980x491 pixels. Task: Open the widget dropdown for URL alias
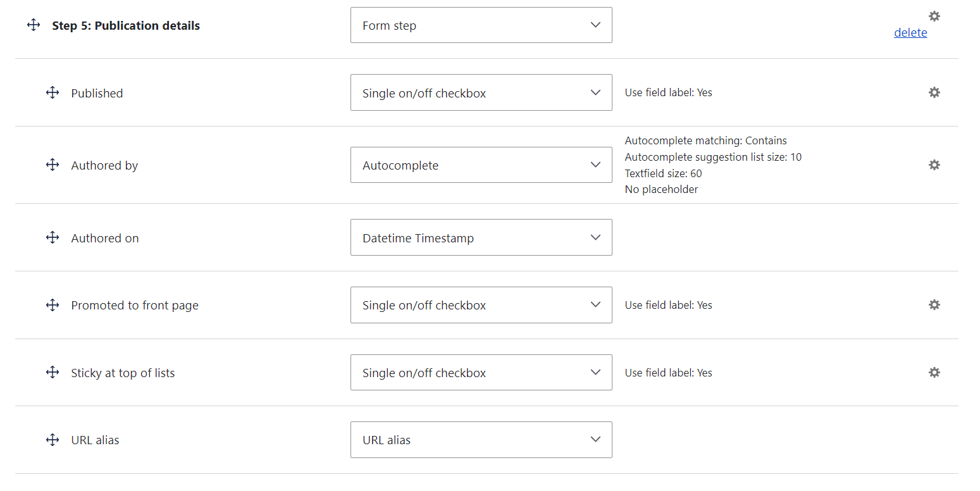[x=481, y=440]
